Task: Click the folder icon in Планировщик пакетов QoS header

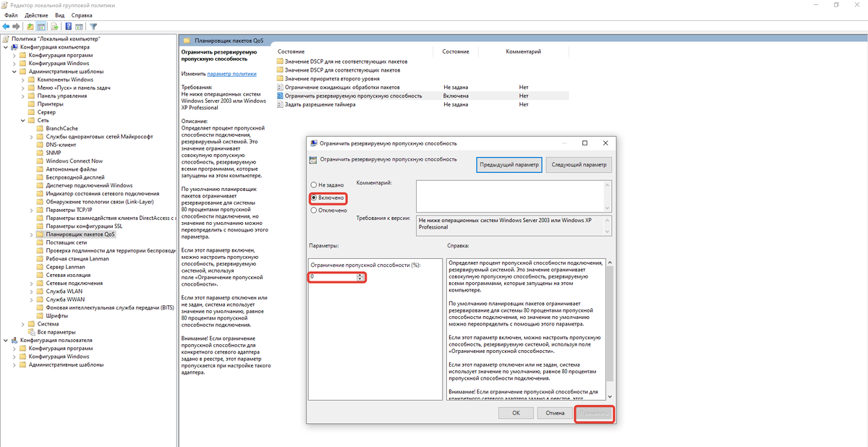Action: point(187,41)
